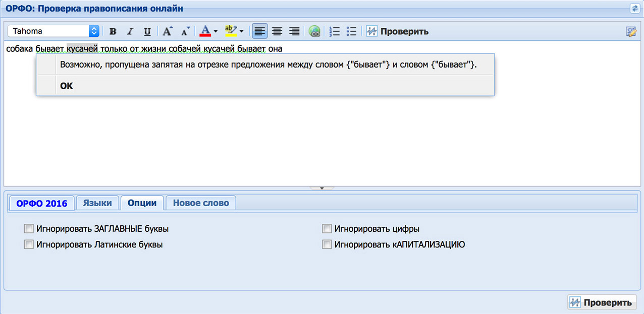Insert a bulleted list
The width and height of the screenshot is (644, 314).
pos(352,31)
